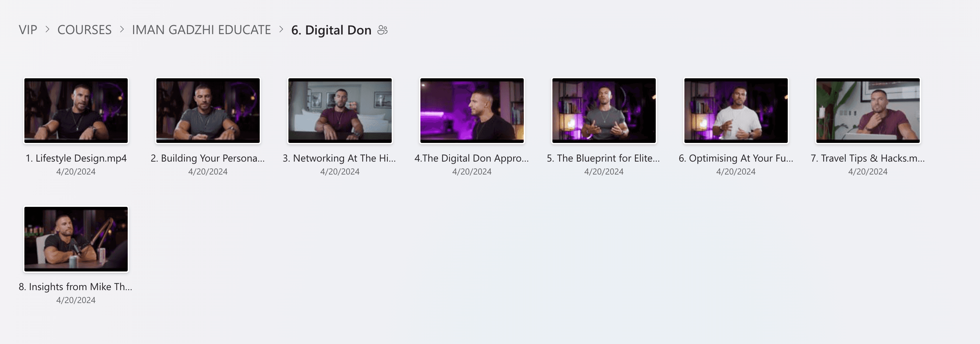Select file name '6. Optimising At Your Fu...'

point(736,158)
